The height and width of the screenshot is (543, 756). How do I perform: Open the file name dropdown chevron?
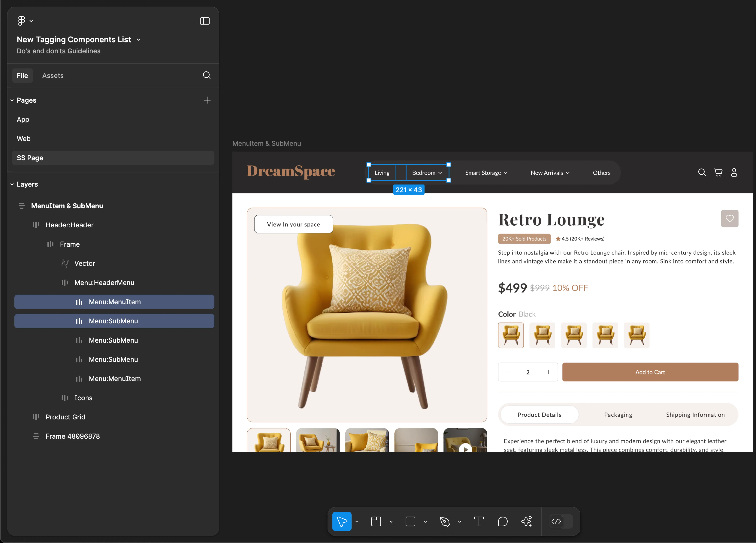tap(138, 40)
